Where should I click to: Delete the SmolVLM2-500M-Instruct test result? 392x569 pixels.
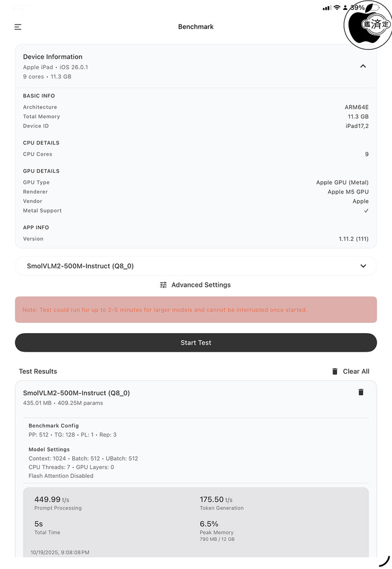[360, 392]
